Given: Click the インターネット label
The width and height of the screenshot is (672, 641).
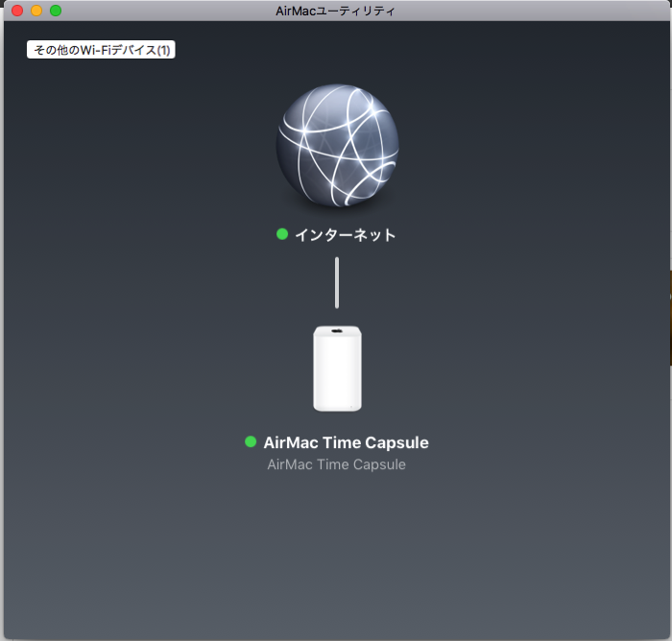Looking at the screenshot, I should click(345, 235).
